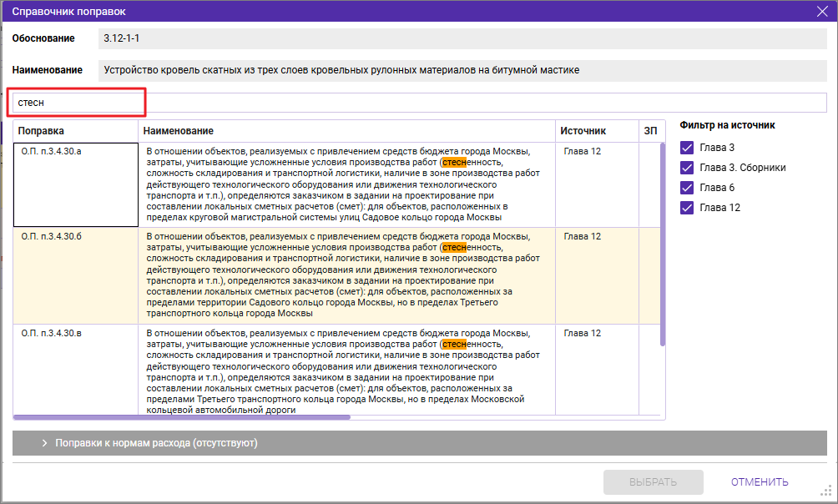Select row О.П. п.3.4.30.в

tap(75, 370)
